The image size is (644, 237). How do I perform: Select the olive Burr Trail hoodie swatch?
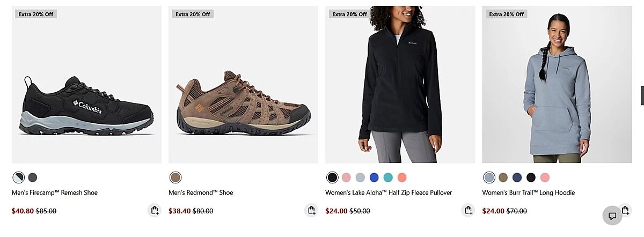click(x=503, y=177)
